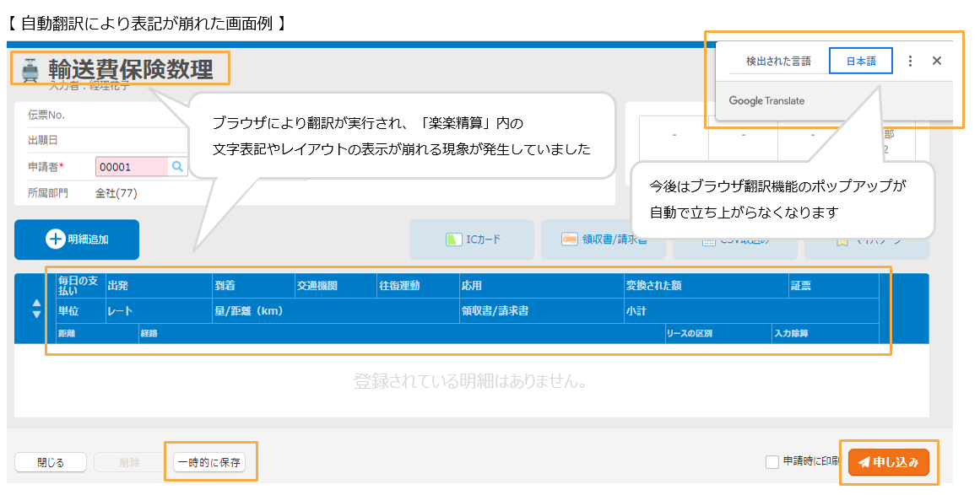The width and height of the screenshot is (980, 495).
Task: Click the 削除 button
Action: (129, 462)
